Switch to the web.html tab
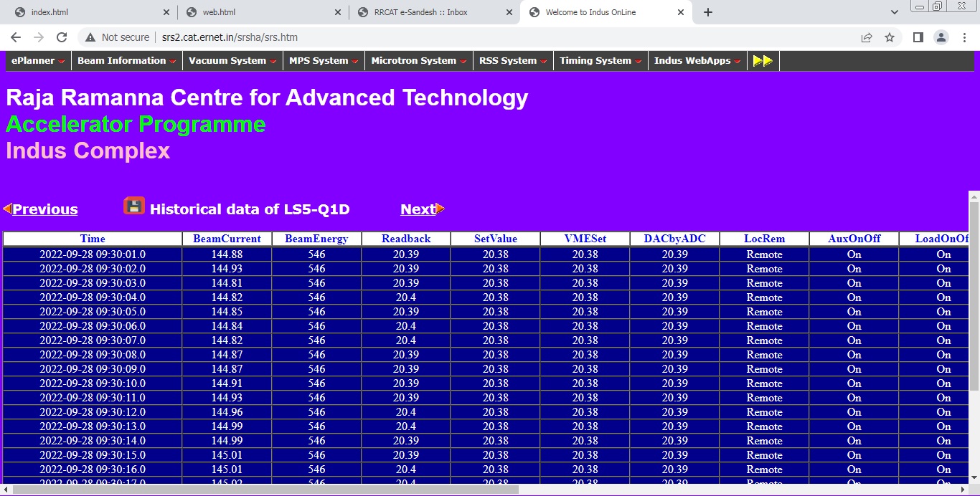Screen dimensions: 980x496 click(x=262, y=12)
